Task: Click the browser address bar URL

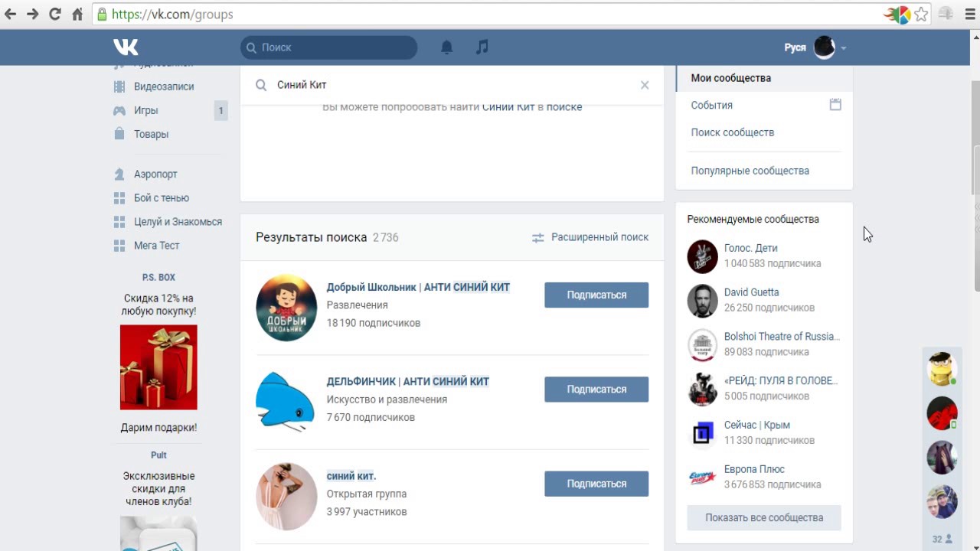Action: [x=172, y=14]
